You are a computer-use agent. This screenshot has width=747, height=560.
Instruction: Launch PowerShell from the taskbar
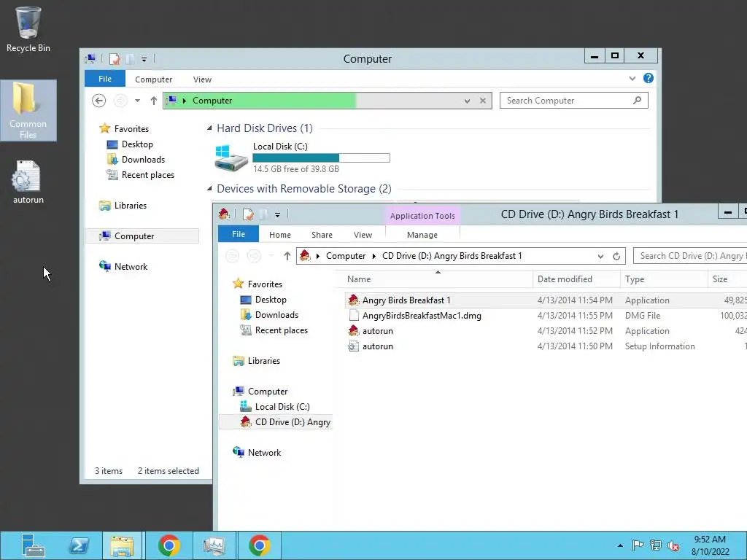(79, 545)
